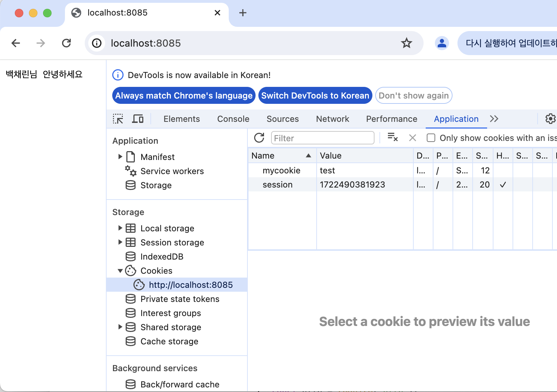Clear all cookies icon
The image size is (557, 392).
(x=393, y=137)
